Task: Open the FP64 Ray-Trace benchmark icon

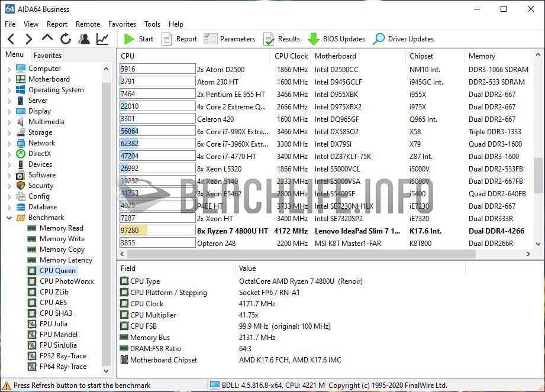Action: (31, 367)
